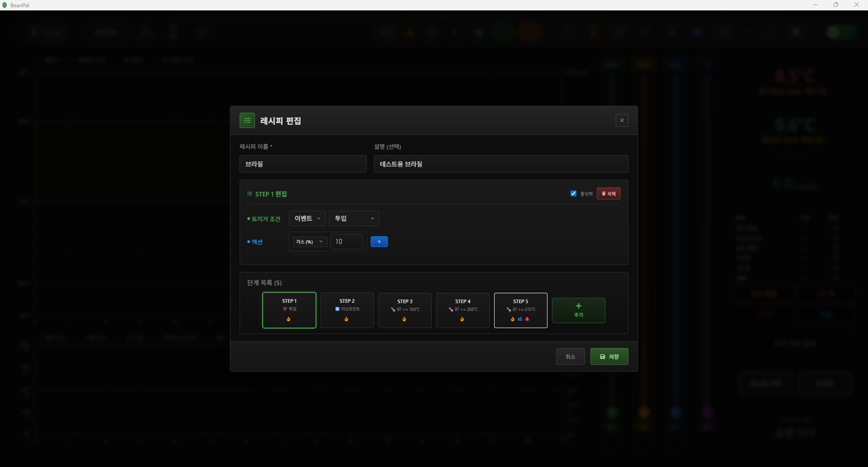Select the STEP 2 터닝포인트 card
This screenshot has width=868, height=467.
click(347, 310)
